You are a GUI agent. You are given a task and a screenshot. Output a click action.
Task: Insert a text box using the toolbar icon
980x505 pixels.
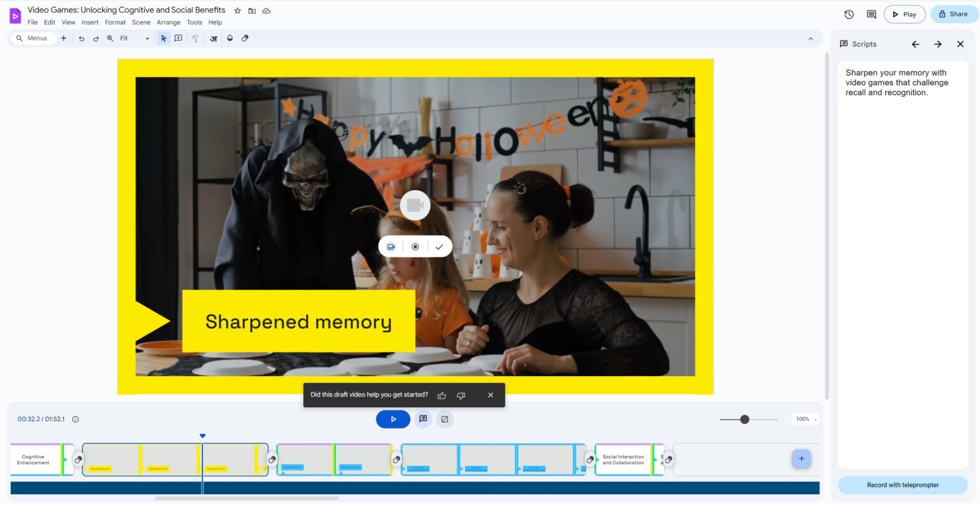(x=213, y=38)
